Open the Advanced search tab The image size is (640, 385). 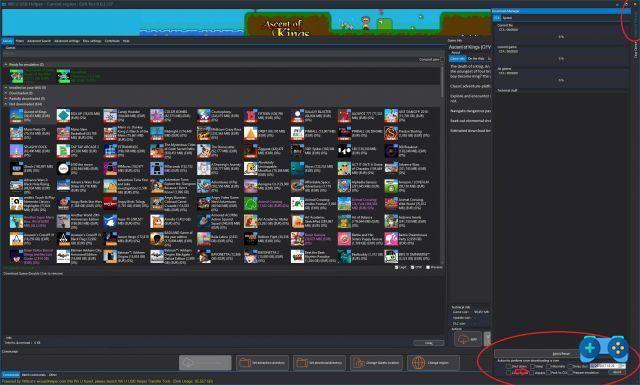(x=39, y=41)
